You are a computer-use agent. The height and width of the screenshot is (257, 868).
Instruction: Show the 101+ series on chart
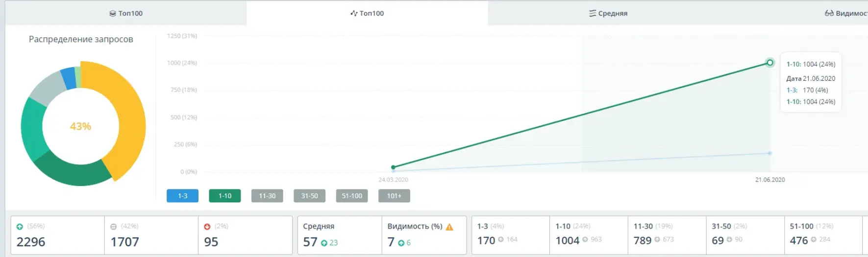tap(394, 196)
